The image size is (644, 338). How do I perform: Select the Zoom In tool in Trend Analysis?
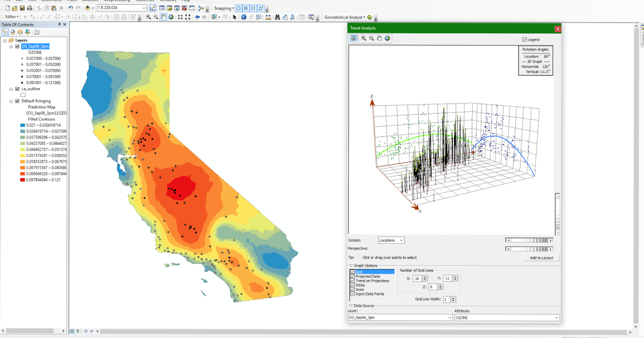(x=363, y=38)
